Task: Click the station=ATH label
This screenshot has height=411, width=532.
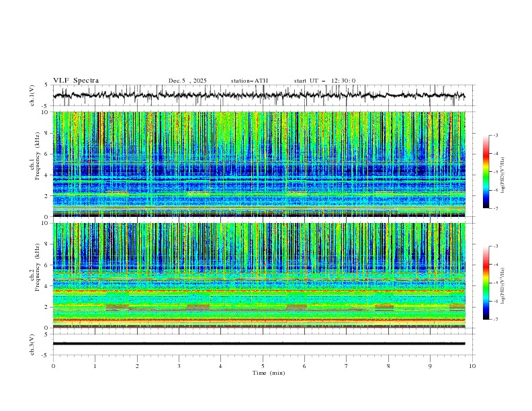Action: tap(249, 81)
